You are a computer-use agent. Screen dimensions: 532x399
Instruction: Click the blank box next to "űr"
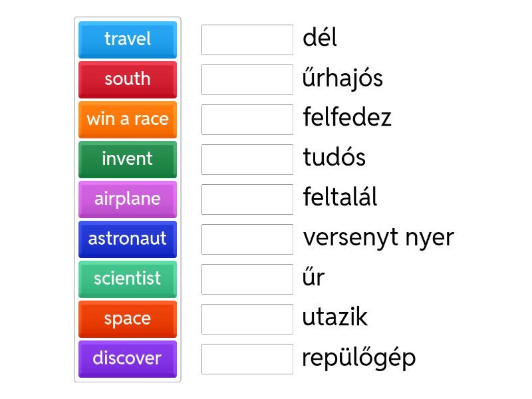click(x=247, y=279)
